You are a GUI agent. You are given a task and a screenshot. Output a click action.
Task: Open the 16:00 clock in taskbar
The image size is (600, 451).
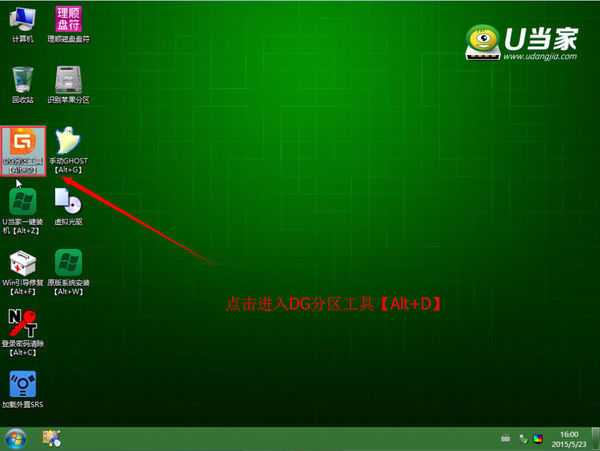coord(569,439)
